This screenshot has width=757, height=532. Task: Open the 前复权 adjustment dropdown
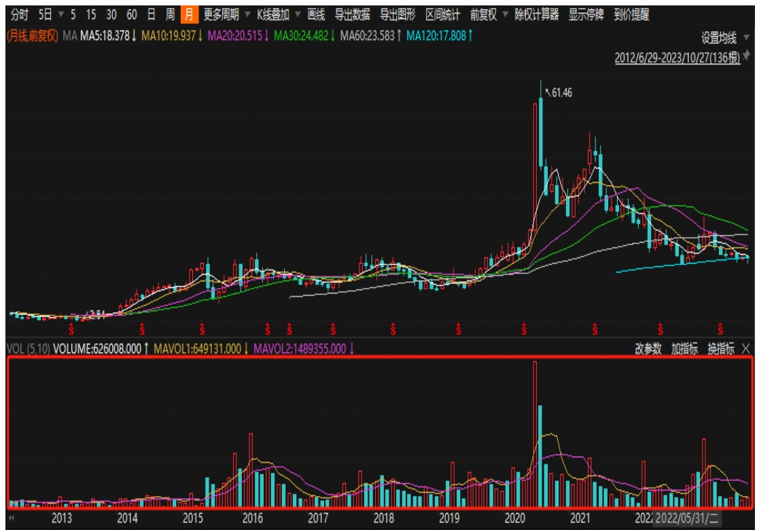tap(489, 14)
